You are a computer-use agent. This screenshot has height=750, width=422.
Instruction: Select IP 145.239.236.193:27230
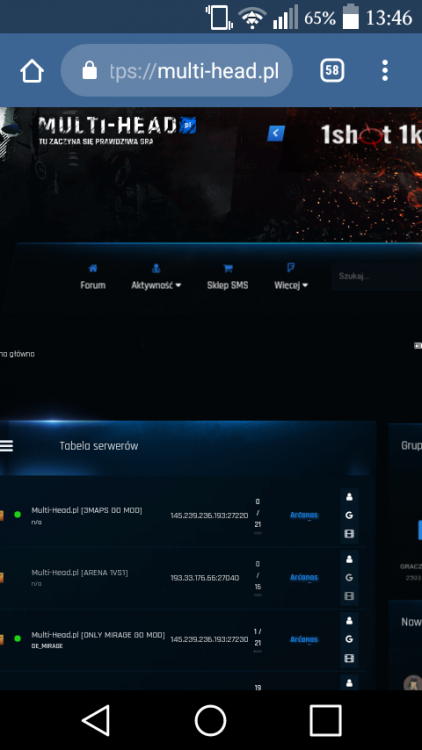coord(209,640)
